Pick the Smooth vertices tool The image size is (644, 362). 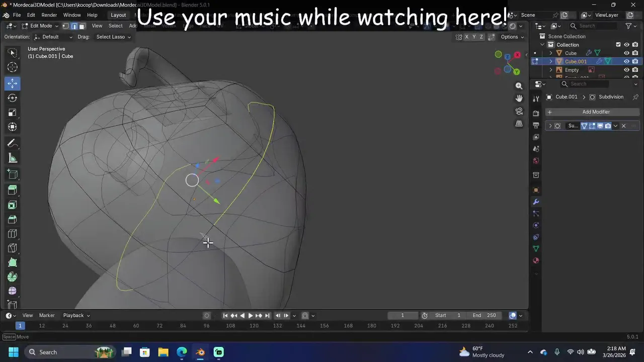(13, 291)
